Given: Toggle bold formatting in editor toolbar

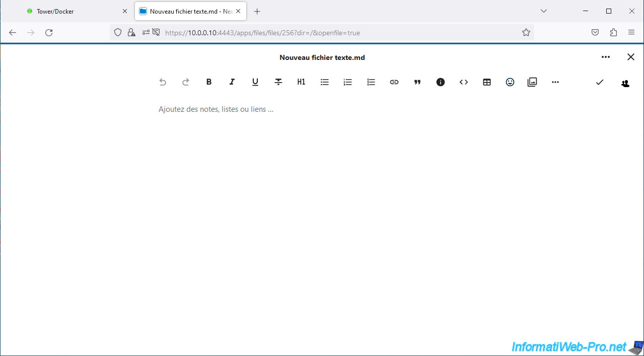Looking at the screenshot, I should (x=209, y=82).
